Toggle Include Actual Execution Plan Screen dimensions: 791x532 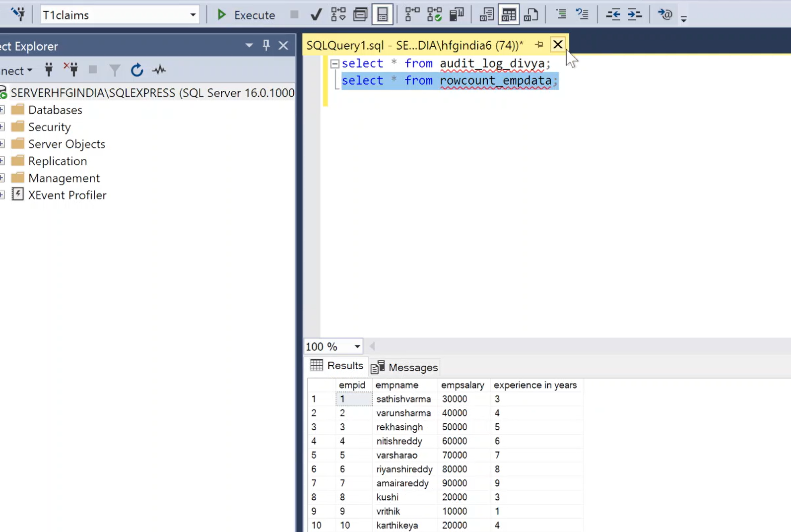(x=412, y=15)
